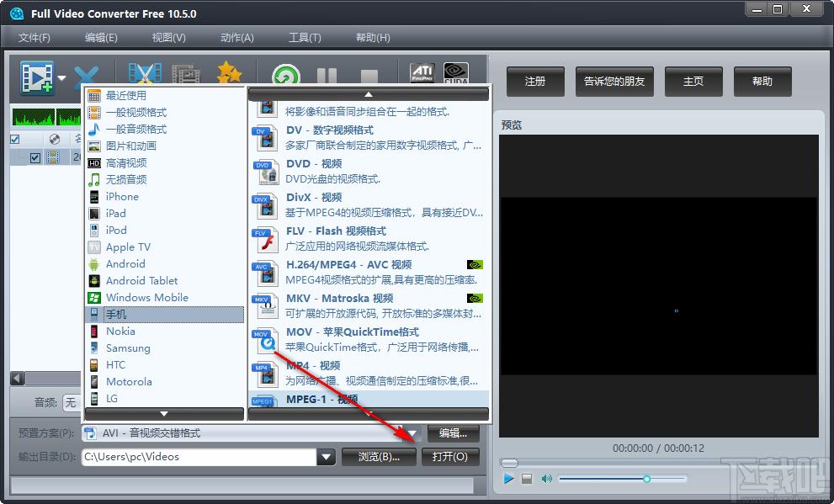Choose FLV - Flash 视频格式
This screenshot has height=504, width=834.
(369, 239)
